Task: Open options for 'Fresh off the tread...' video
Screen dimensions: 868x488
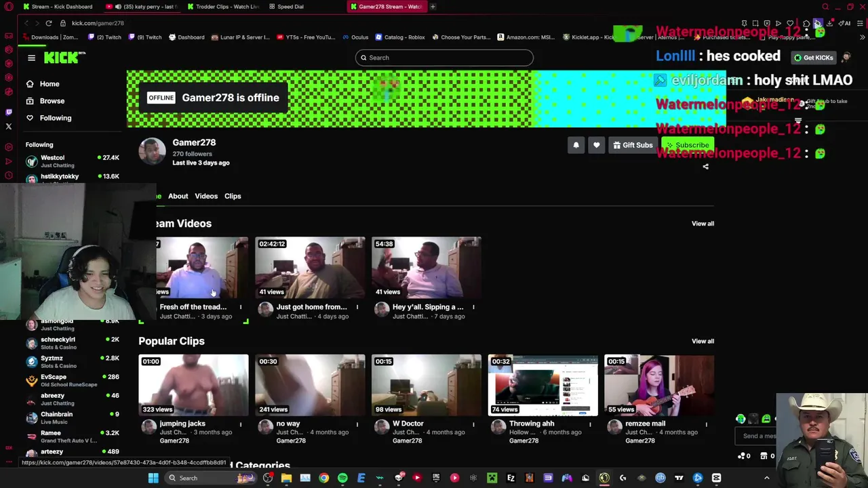Action: (x=240, y=307)
